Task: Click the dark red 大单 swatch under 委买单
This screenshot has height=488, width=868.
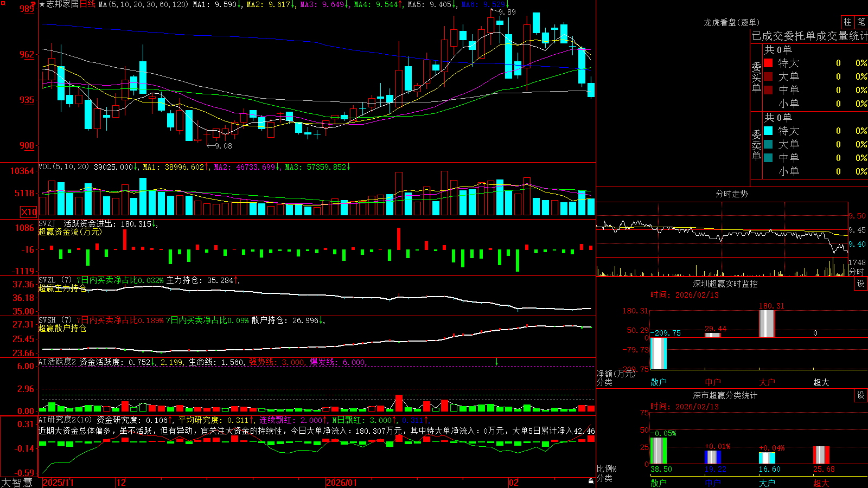Action: [768, 76]
